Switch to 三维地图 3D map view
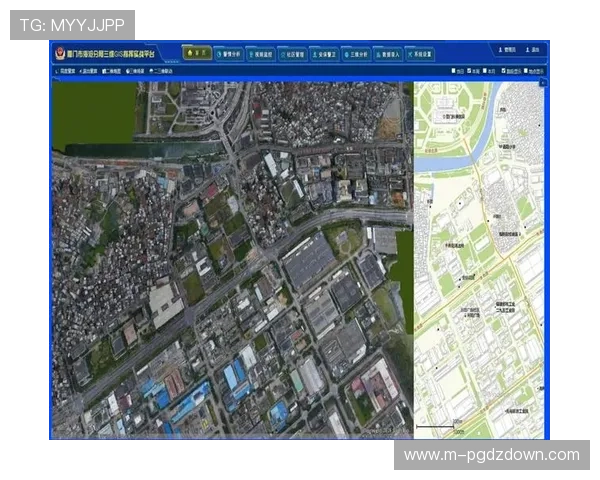The image size is (600, 480). (137, 72)
